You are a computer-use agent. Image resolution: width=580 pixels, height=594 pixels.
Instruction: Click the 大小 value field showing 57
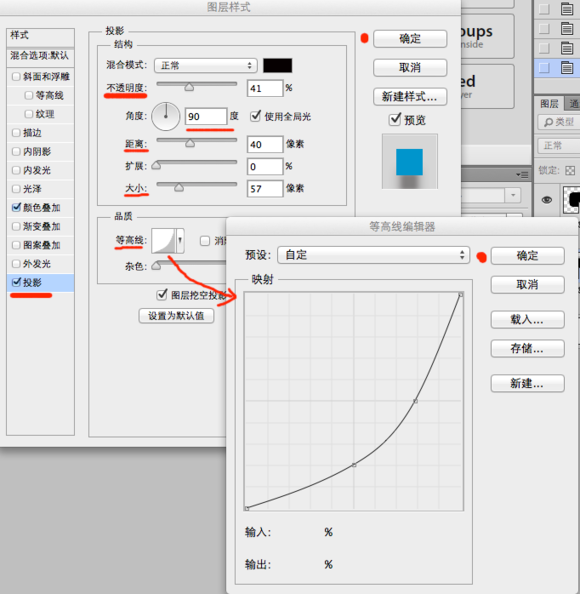tap(265, 189)
